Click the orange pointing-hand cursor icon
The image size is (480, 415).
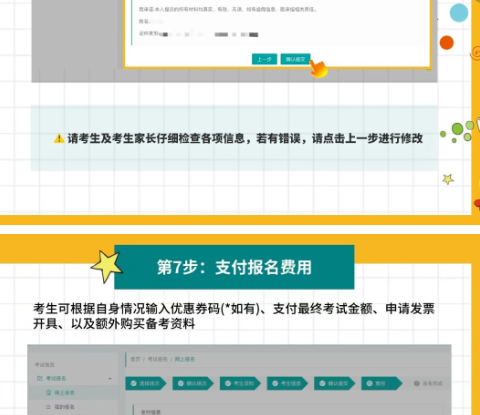[x=318, y=68]
